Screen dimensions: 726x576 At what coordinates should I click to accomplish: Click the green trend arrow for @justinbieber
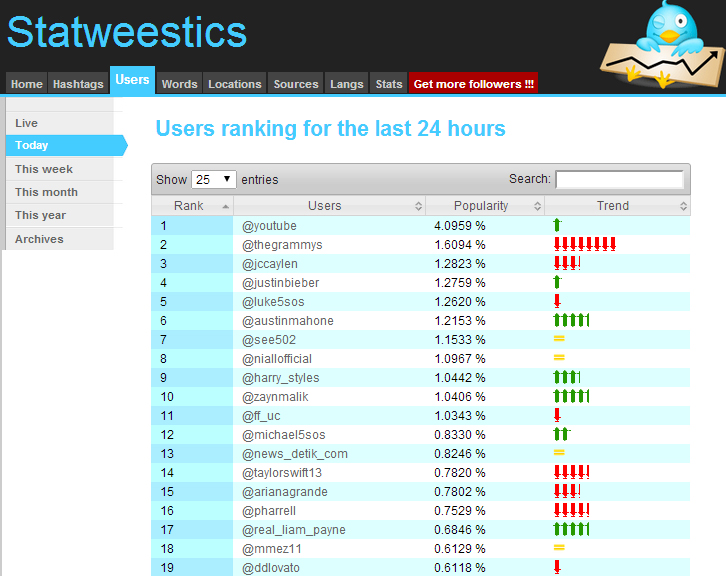point(557,282)
